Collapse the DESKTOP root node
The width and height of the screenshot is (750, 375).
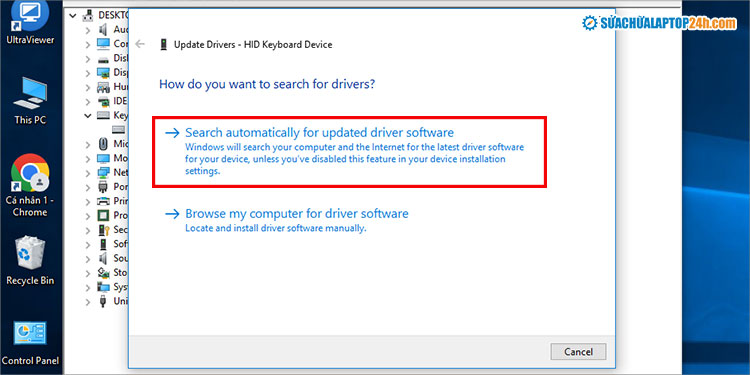click(73, 16)
